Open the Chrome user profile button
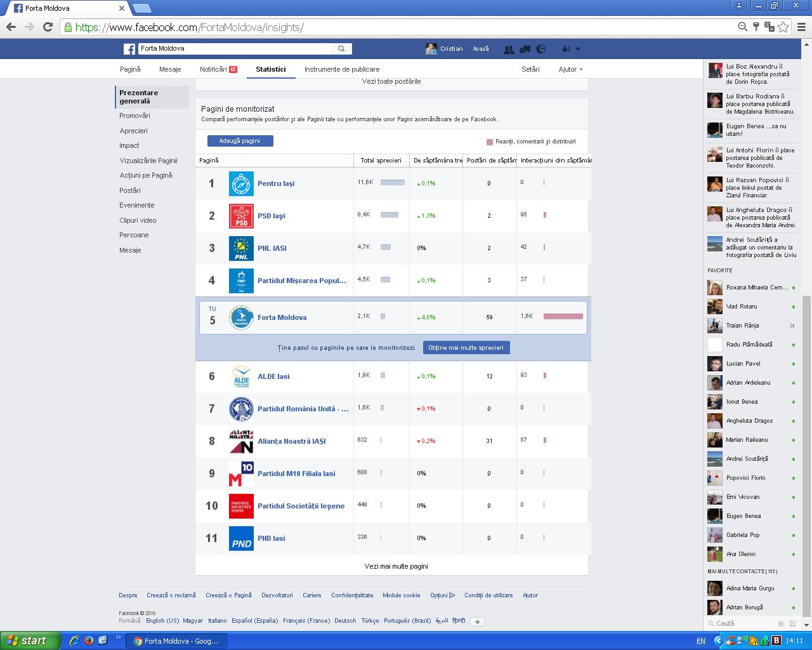Viewport: 812px width, 650px height. click(x=739, y=5)
